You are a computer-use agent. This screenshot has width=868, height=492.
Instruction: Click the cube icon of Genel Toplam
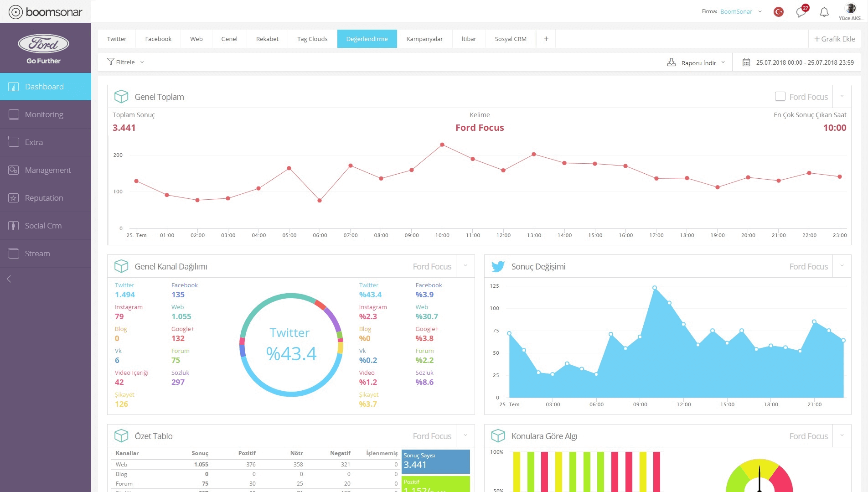(x=121, y=97)
